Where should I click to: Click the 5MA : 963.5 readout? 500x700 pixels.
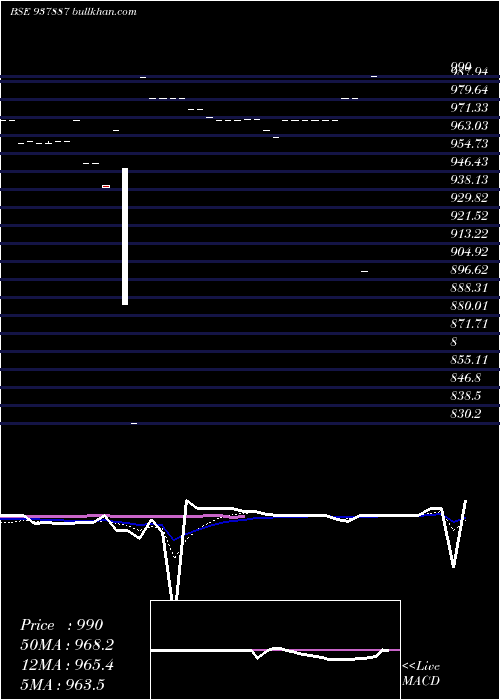[x=62, y=684]
